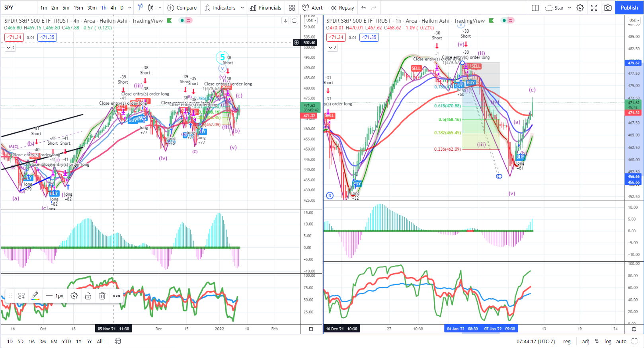Viewport: 644px width, 348px height.
Task: Set date range to 6M
Action: 54,341
